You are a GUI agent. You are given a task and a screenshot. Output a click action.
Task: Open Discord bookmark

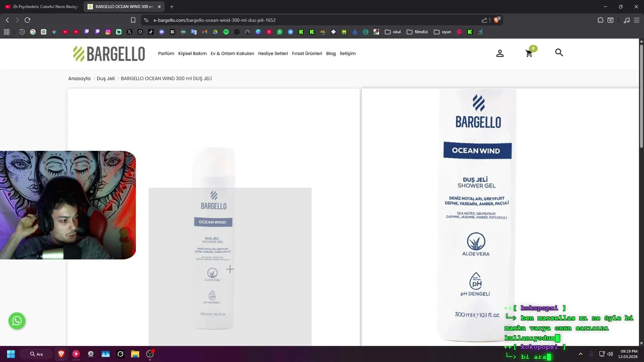click(x=162, y=32)
